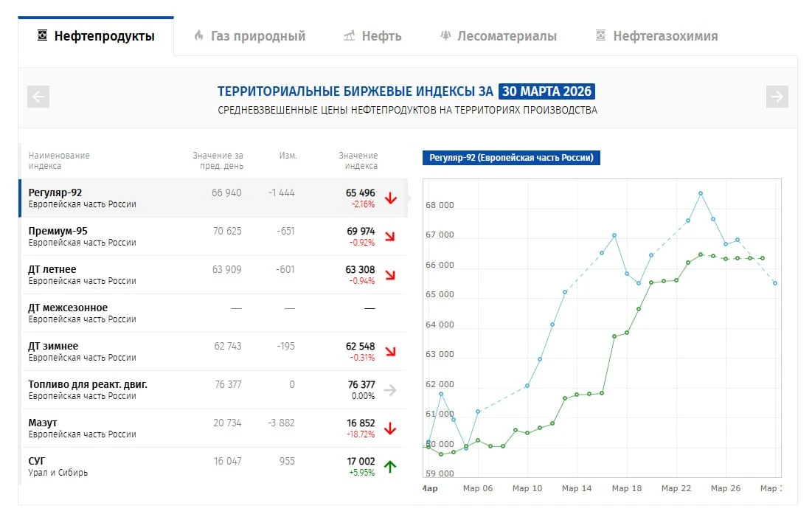Click the red down arrow for Мазут
The height and width of the screenshot is (517, 812).
pyautogui.click(x=391, y=428)
